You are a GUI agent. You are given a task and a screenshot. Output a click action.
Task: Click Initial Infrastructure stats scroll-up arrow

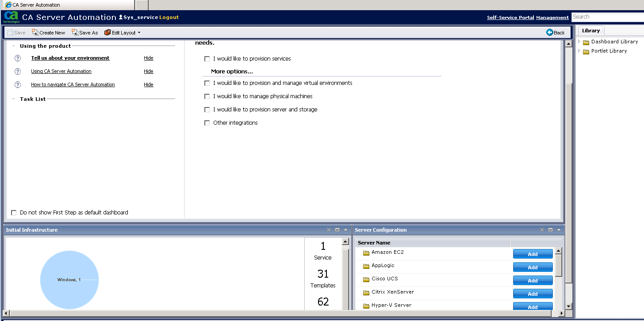coord(345,242)
